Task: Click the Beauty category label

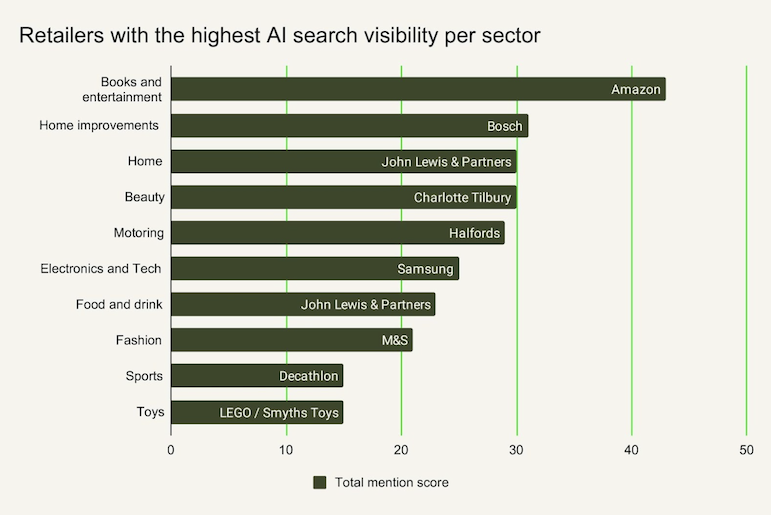Action: [x=145, y=197]
